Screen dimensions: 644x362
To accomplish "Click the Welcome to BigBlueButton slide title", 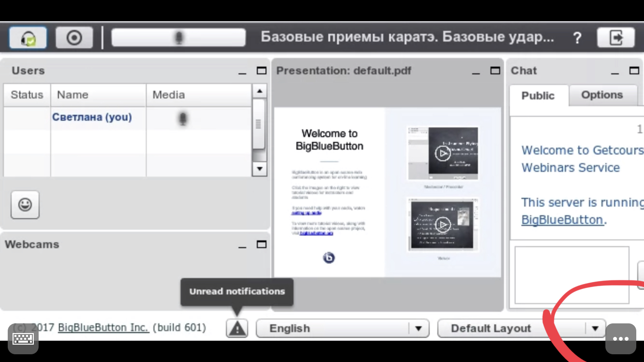I will click(329, 139).
